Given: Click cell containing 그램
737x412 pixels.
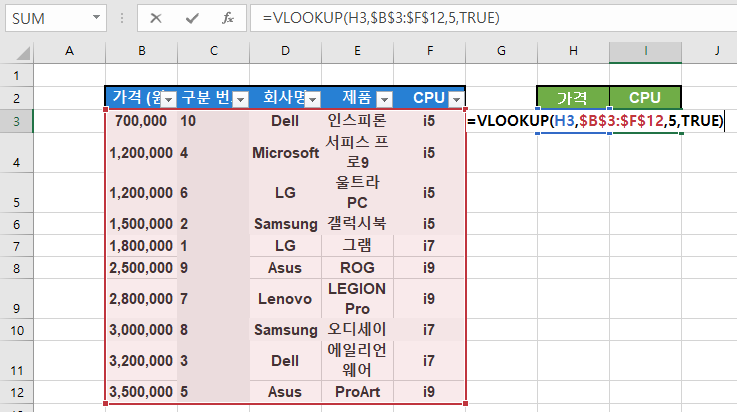Looking at the screenshot, I should [x=357, y=246].
